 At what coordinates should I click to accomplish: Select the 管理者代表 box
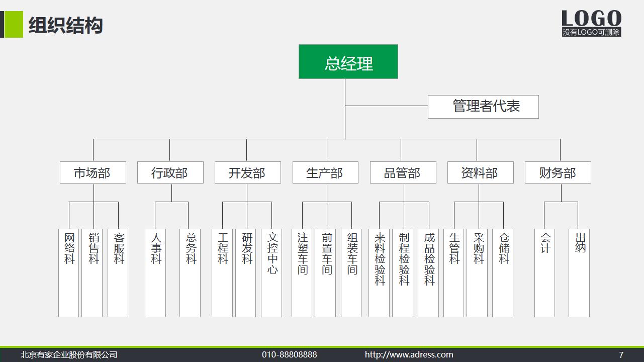point(483,107)
